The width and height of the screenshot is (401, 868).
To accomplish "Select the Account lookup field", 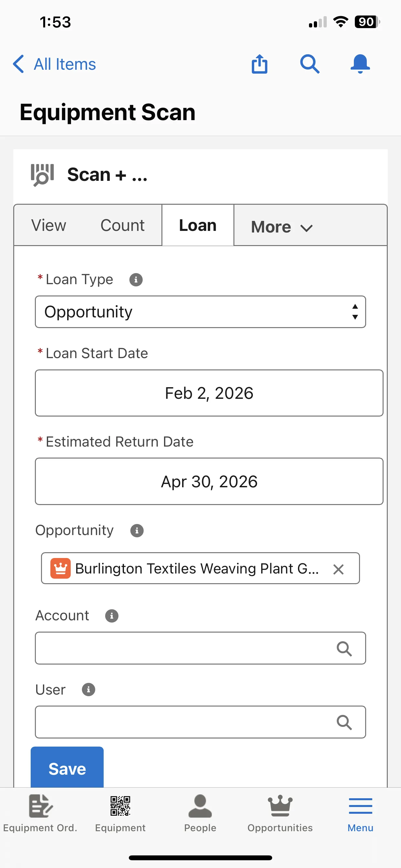I will tap(200, 648).
